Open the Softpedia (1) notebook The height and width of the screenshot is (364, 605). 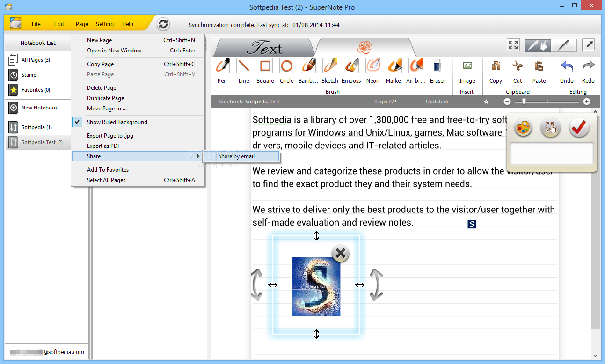[x=38, y=127]
